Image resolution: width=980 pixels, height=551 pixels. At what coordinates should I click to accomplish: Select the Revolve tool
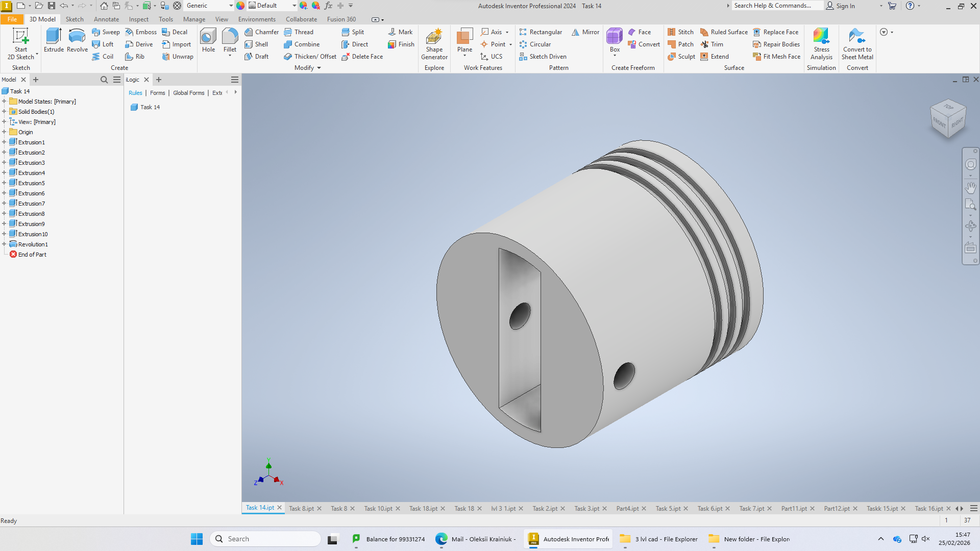click(77, 40)
